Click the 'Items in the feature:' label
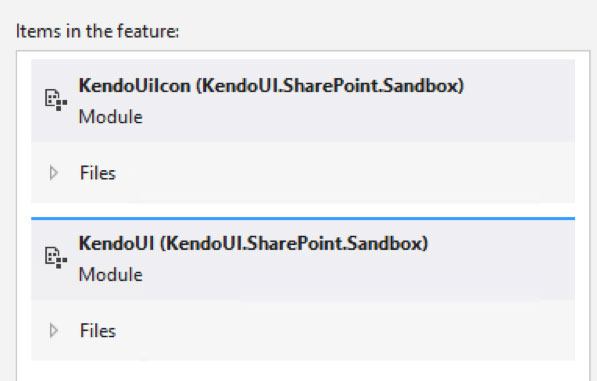Screen dimensions: 597x381 point(97,31)
